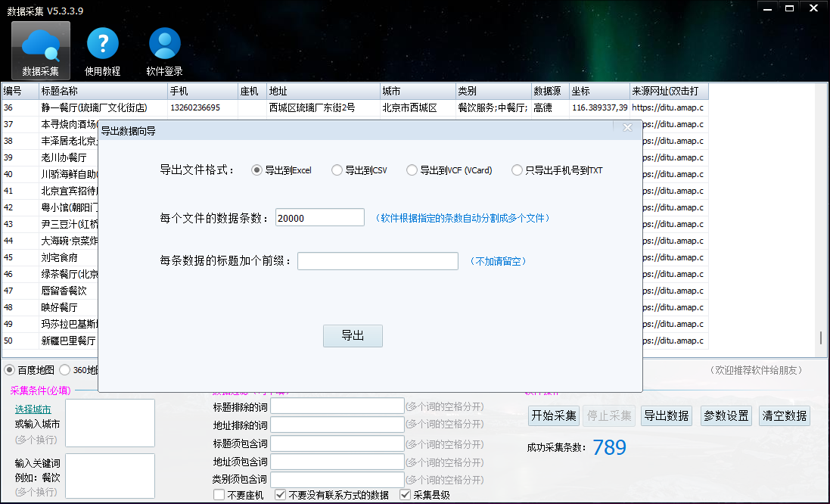Viewport: 830px width, 504px height.
Task: Click the 座机 column header
Action: click(253, 91)
